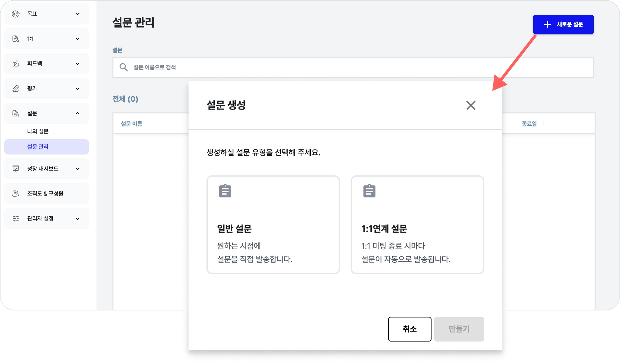The width and height of the screenshot is (620, 364).
Task: Close the 설문 생성 dialog with X
Action: [471, 105]
